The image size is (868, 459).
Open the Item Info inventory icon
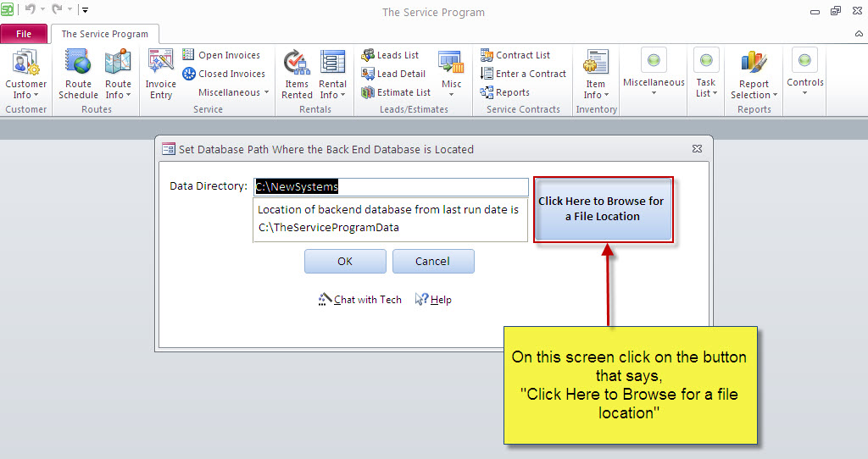click(x=596, y=62)
